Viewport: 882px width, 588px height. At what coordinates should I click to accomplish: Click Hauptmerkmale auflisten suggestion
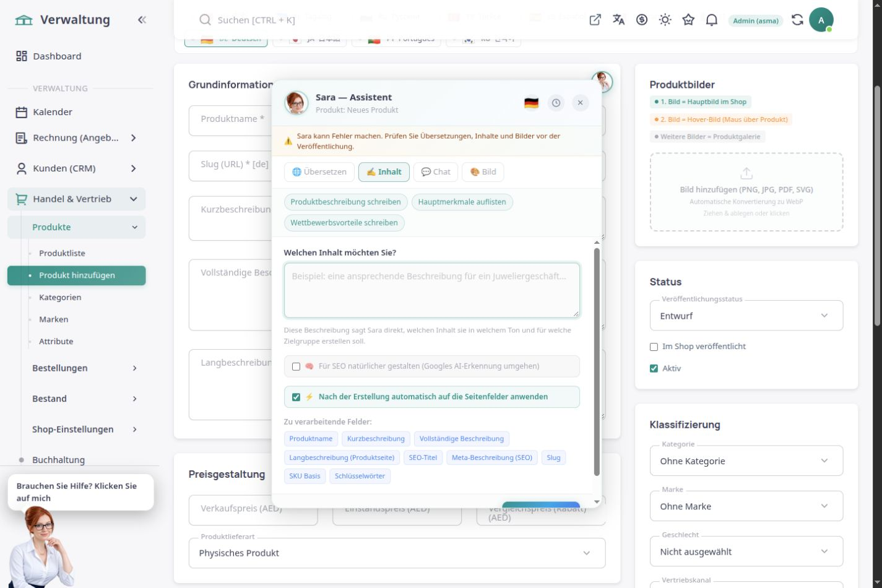point(462,202)
